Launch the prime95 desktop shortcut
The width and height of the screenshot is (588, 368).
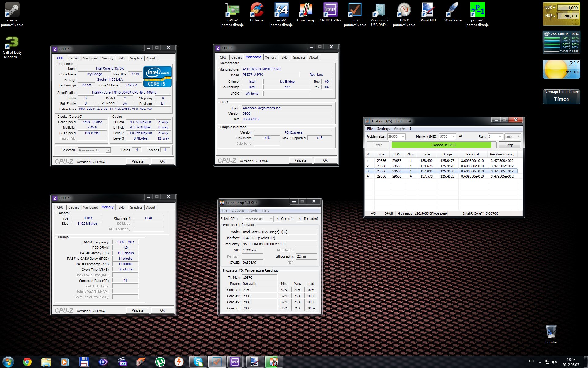pyautogui.click(x=477, y=14)
